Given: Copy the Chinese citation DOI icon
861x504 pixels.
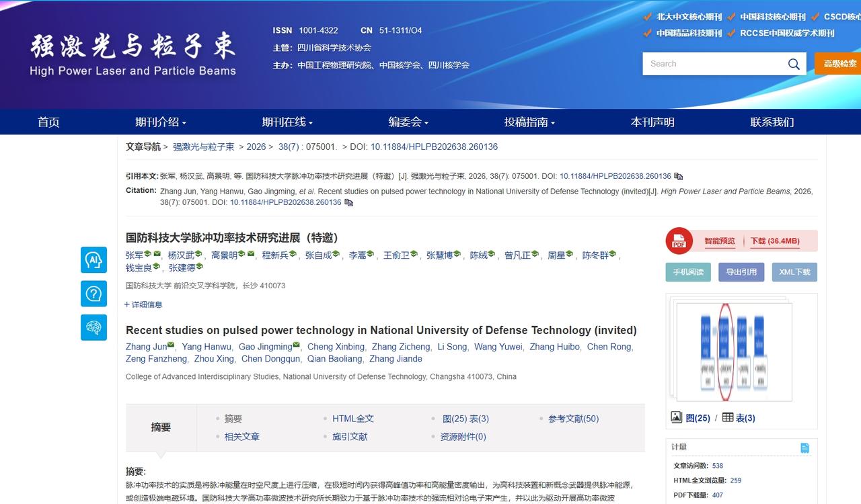Looking at the screenshot, I should click(679, 176).
